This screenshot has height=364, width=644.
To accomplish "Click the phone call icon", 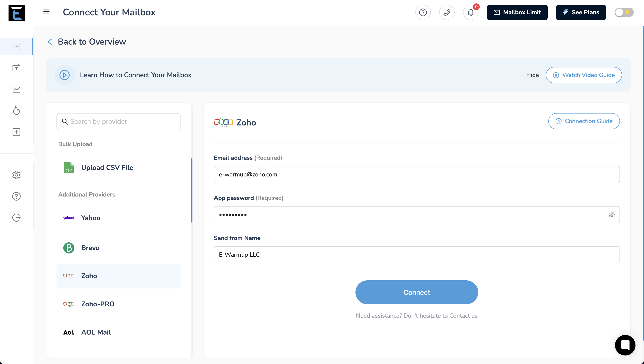I will click(x=447, y=12).
